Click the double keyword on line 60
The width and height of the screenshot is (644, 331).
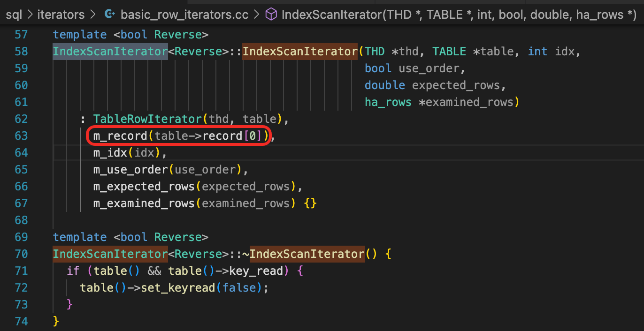pos(384,85)
